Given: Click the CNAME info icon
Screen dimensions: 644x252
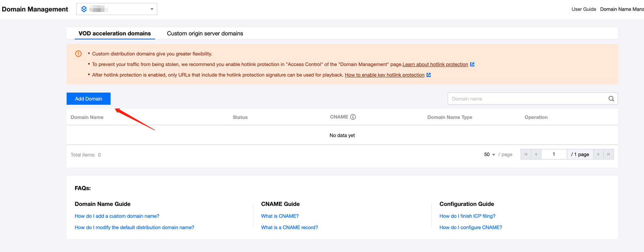Looking at the screenshot, I should pos(353,117).
